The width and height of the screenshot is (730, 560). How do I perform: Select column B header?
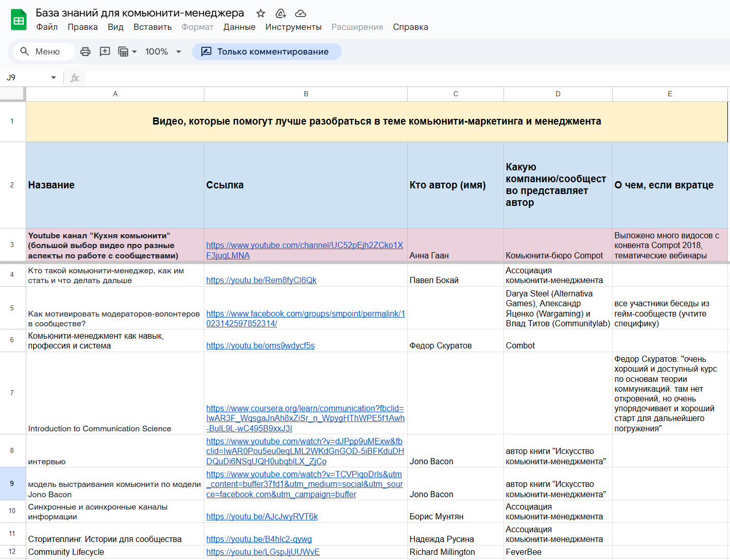306,94
